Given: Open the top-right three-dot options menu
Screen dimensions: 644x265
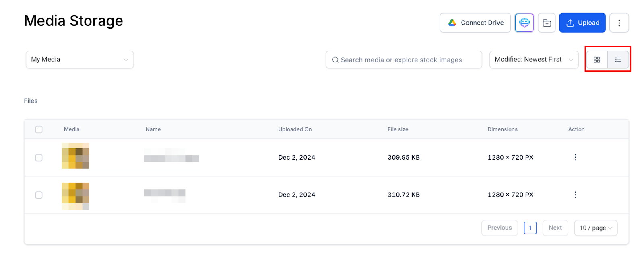Looking at the screenshot, I should pyautogui.click(x=619, y=23).
